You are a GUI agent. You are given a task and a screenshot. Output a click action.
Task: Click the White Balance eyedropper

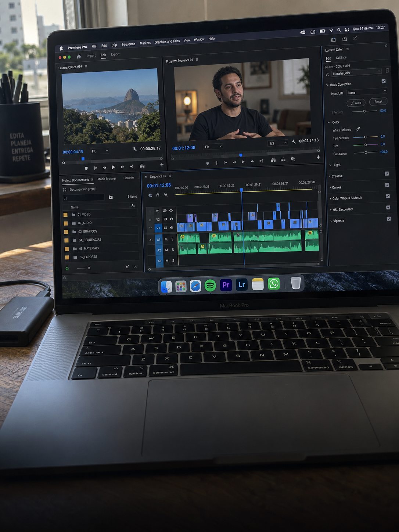coord(358,129)
